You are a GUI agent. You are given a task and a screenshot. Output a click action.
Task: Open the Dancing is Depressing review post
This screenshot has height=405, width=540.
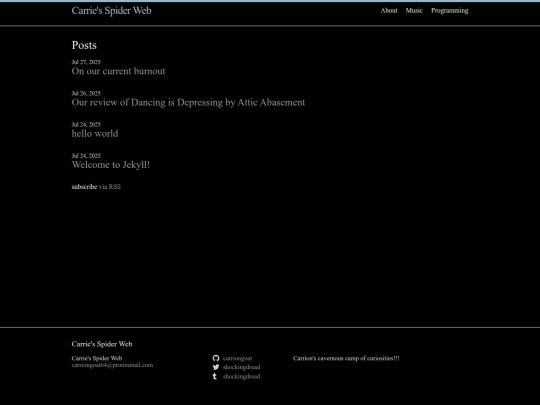(x=188, y=102)
